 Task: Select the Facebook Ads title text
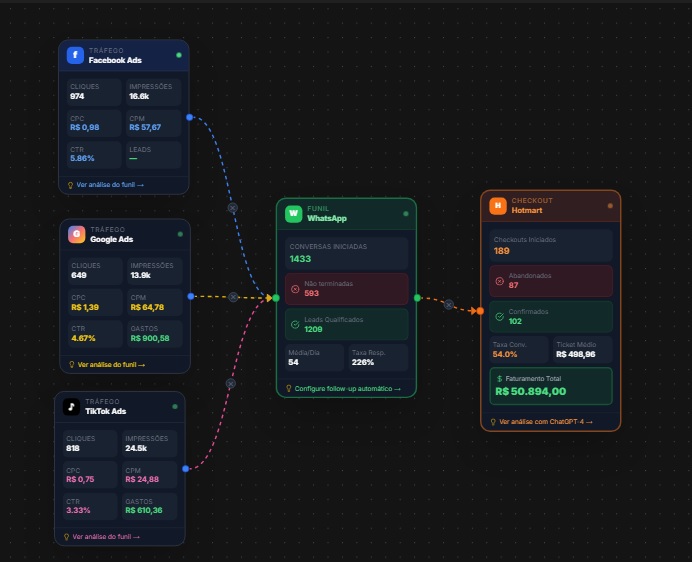coord(115,60)
